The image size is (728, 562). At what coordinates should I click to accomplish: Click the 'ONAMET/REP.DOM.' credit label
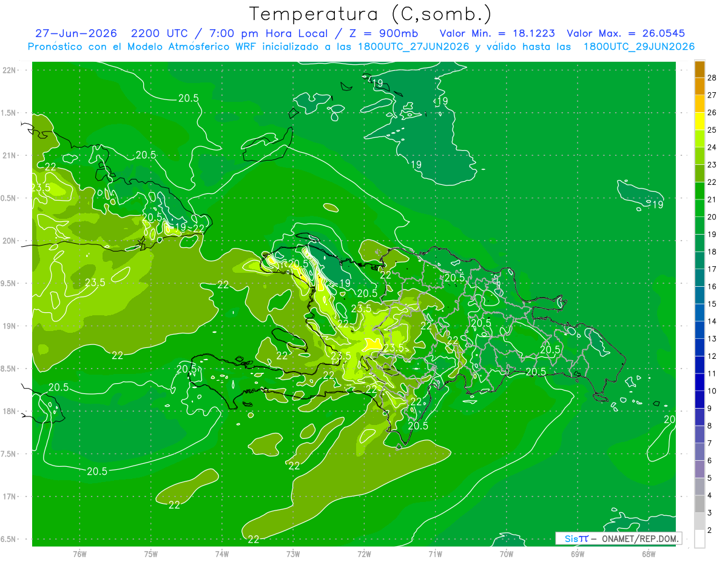point(639,538)
